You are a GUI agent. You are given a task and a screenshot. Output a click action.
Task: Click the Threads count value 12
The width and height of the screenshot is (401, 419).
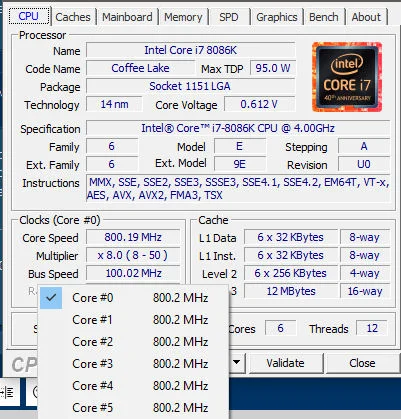pos(372,328)
